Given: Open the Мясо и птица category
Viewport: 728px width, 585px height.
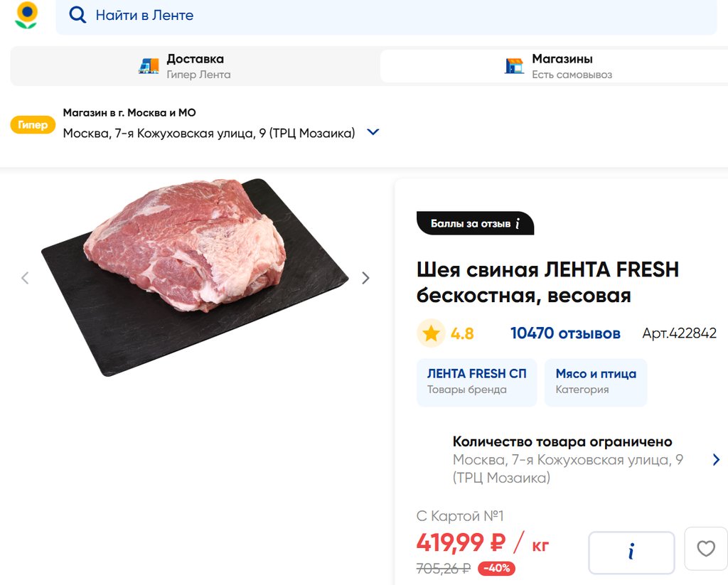Looking at the screenshot, I should pos(596,382).
